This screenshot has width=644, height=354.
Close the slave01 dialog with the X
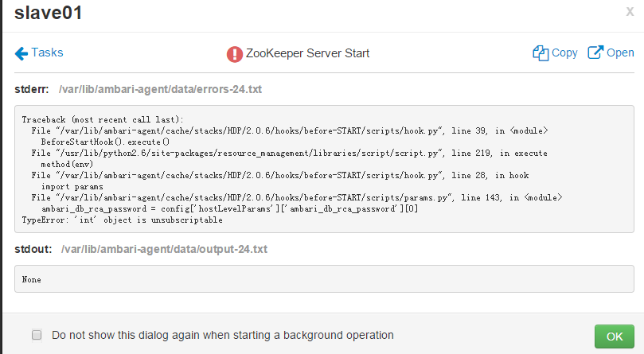point(630,12)
